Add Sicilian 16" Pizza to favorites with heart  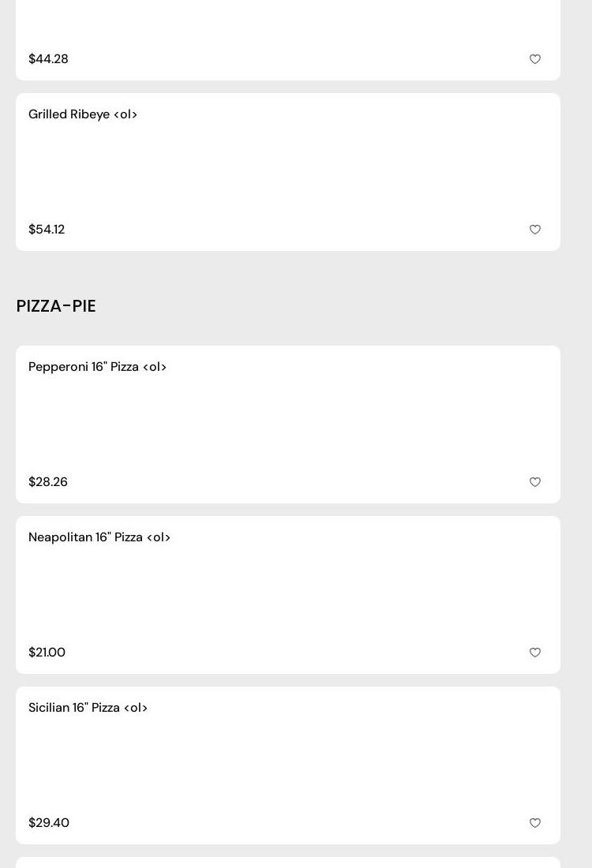coord(535,823)
